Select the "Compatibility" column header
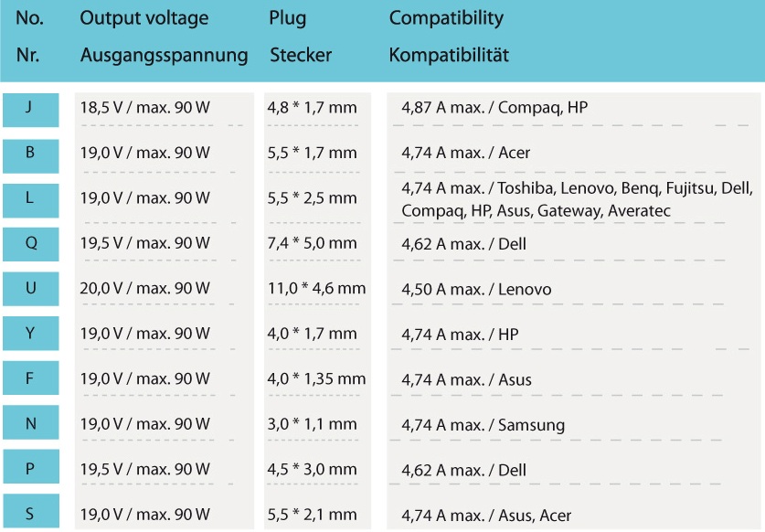 (x=446, y=18)
